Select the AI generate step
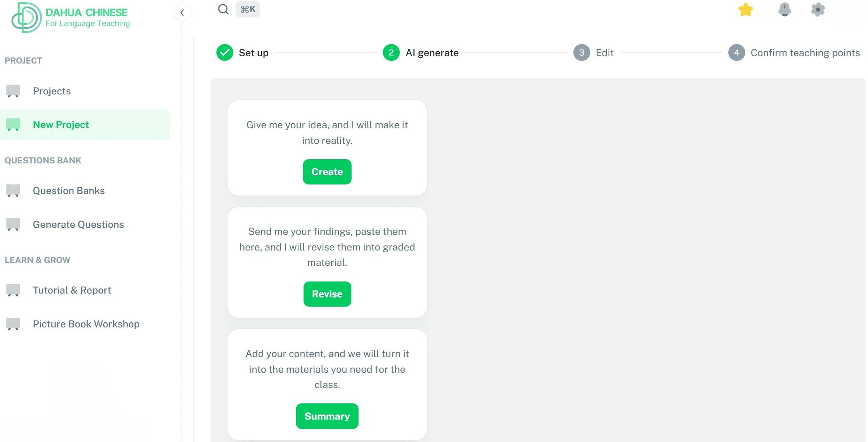868x442 pixels. [421, 53]
